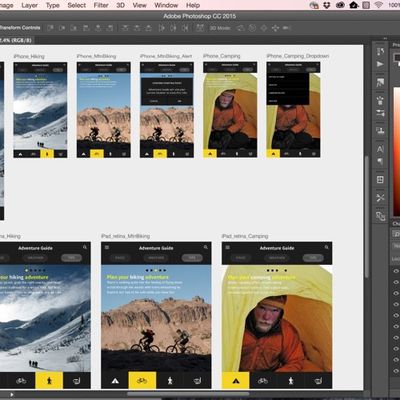Viewport: 400px width, 400px height.
Task: Click the 3D rotate mode icon
Action: point(241,28)
